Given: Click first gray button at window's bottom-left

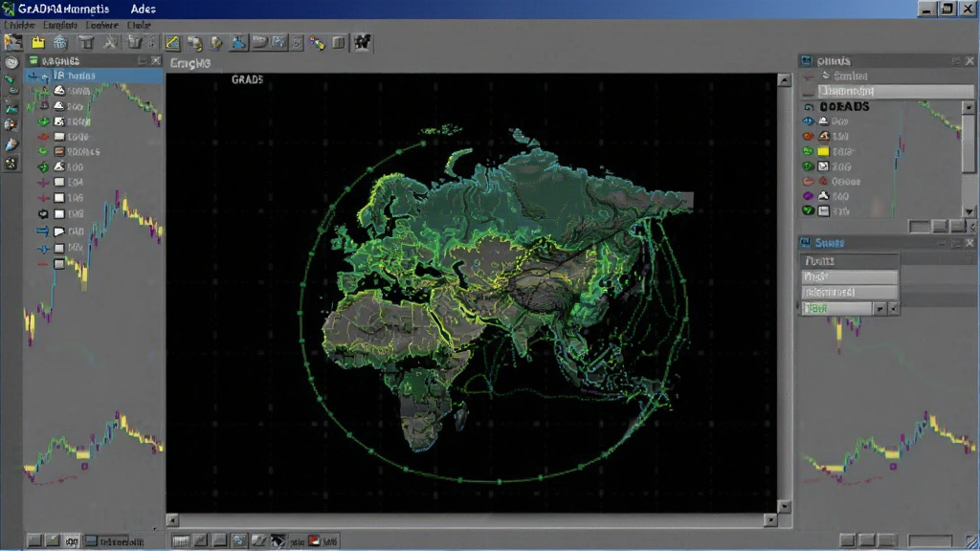Looking at the screenshot, I should pyautogui.click(x=34, y=540).
